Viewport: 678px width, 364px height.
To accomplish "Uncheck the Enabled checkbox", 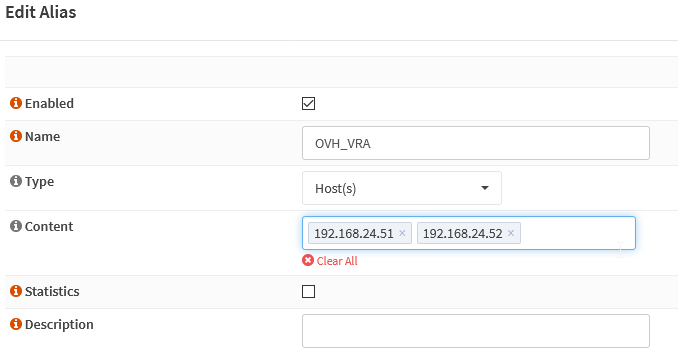I will tap(308, 103).
